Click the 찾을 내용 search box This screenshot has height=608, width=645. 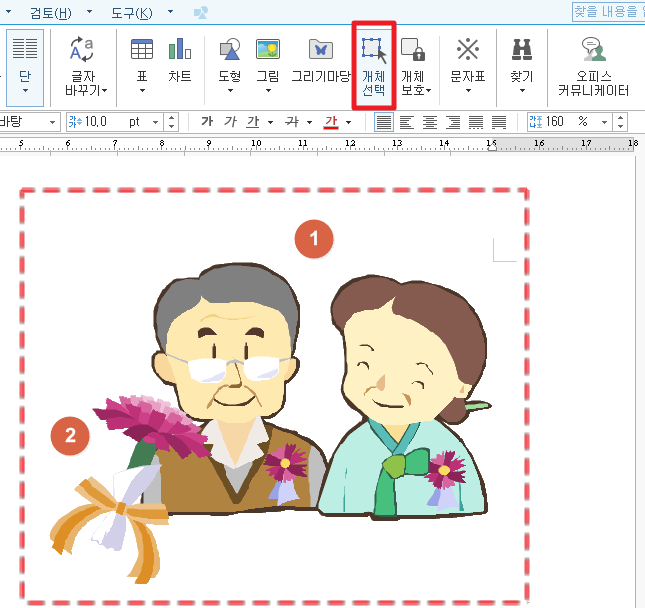tap(609, 12)
